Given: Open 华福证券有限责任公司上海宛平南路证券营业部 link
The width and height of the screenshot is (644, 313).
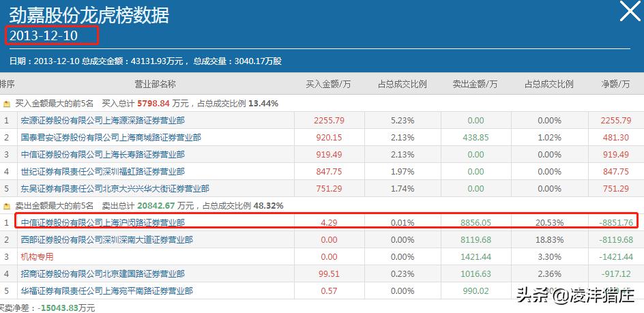Looking at the screenshot, I should point(107,290).
